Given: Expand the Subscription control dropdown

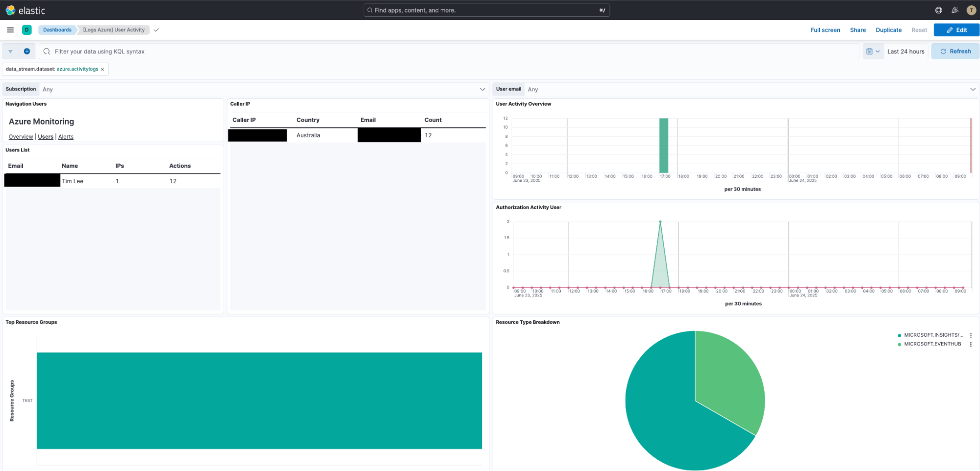Looking at the screenshot, I should 482,89.
